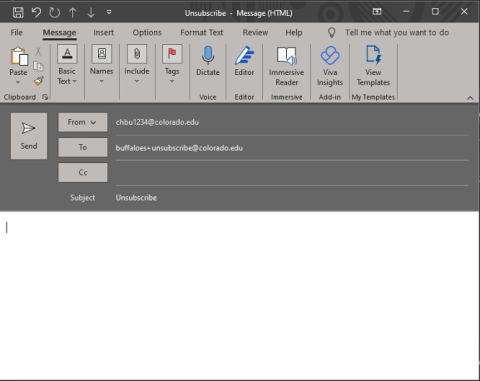Undo the last action

point(36,13)
